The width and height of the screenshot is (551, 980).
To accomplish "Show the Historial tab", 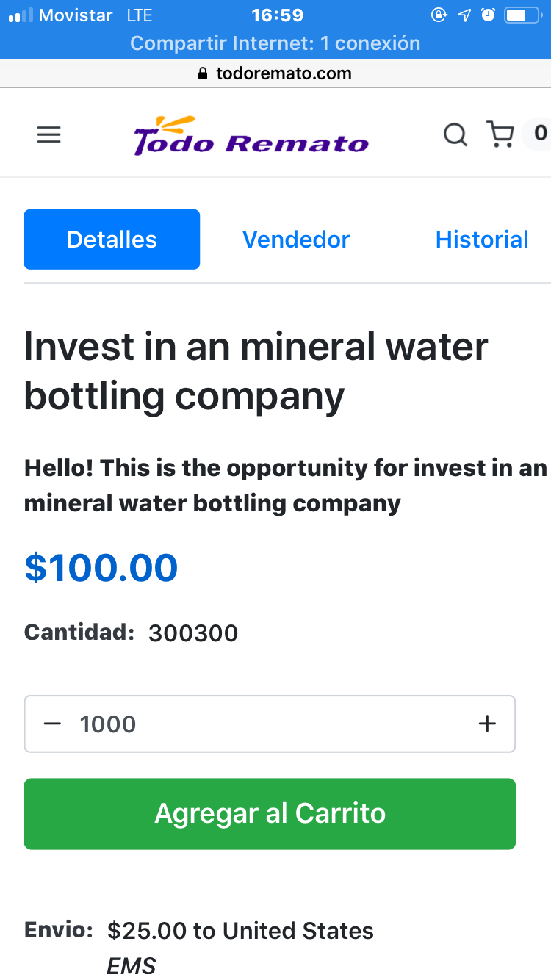I will pos(481,239).
